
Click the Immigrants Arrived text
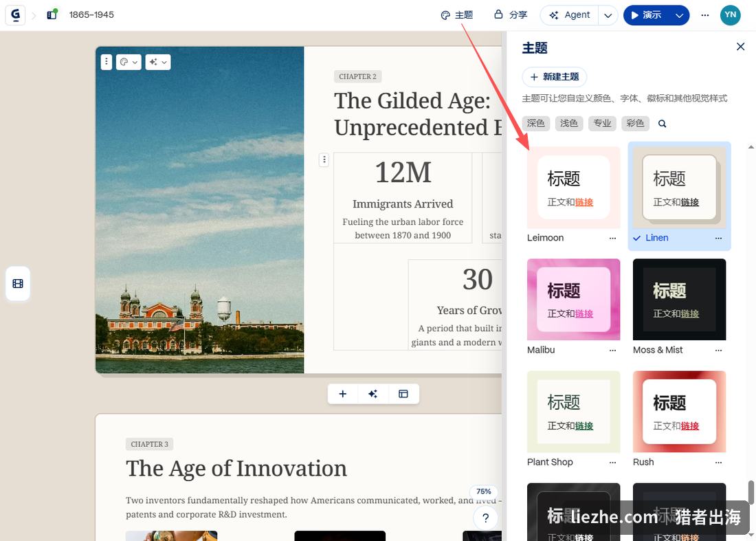(403, 204)
